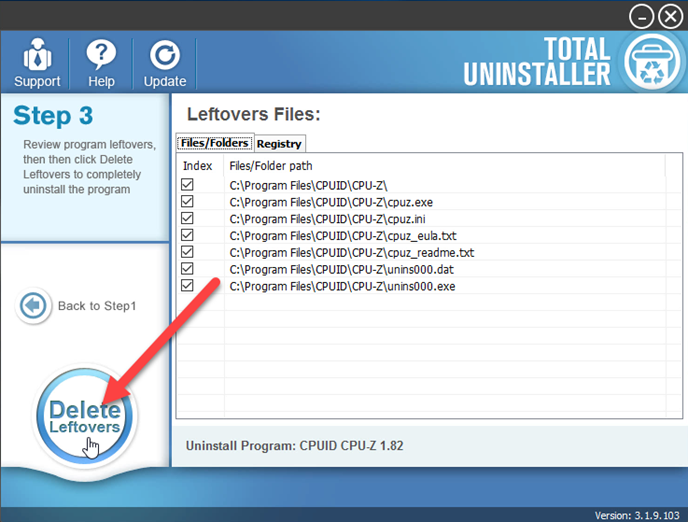The height and width of the screenshot is (522, 688).
Task: Click the Total Uninstaller recycle bin logo
Action: point(652,62)
